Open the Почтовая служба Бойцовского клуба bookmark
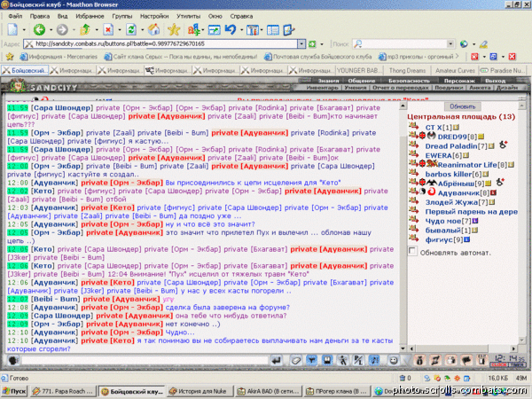 318,57
